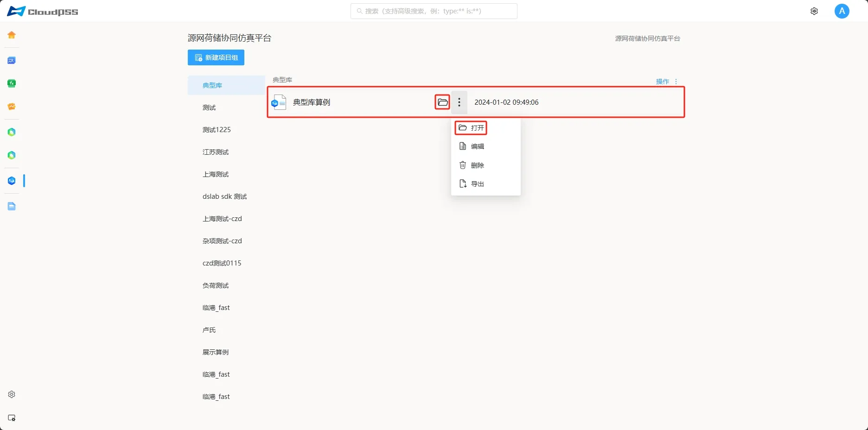Click the date 2024-01-02 09:49:06
The width and height of the screenshot is (868, 430).
point(506,102)
